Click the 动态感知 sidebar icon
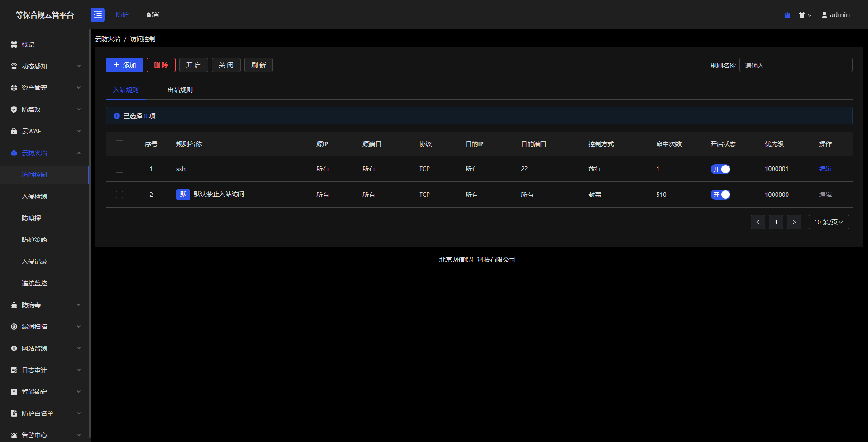 [14, 66]
